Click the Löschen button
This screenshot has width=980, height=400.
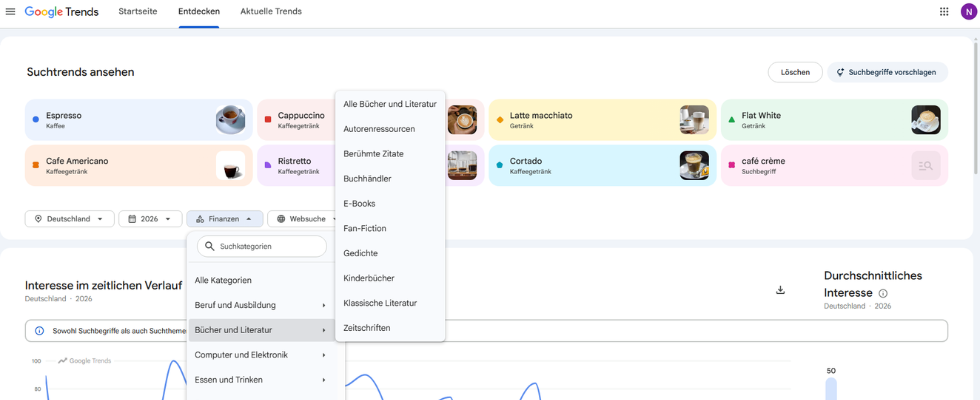coord(795,72)
